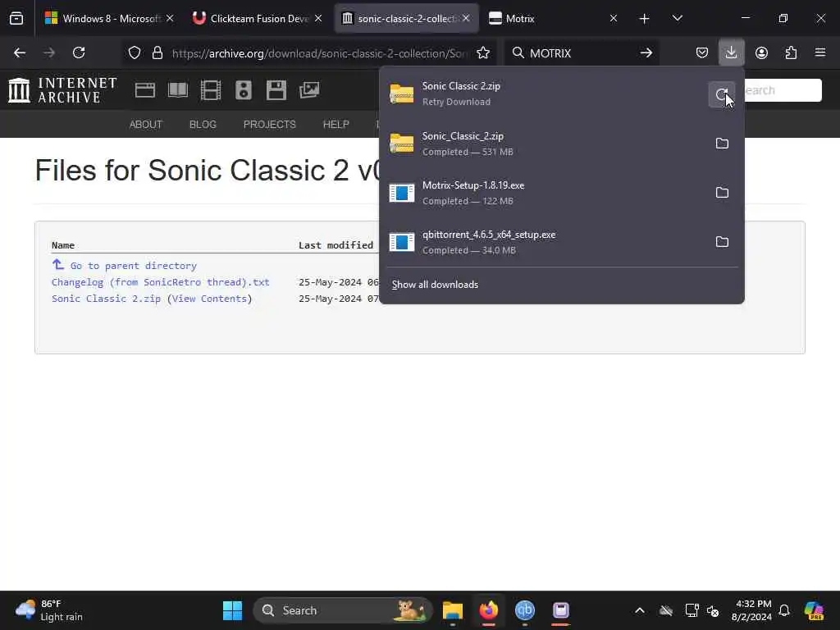This screenshot has height=630, width=840.
Task: Go forward one page
Action: 48,52
